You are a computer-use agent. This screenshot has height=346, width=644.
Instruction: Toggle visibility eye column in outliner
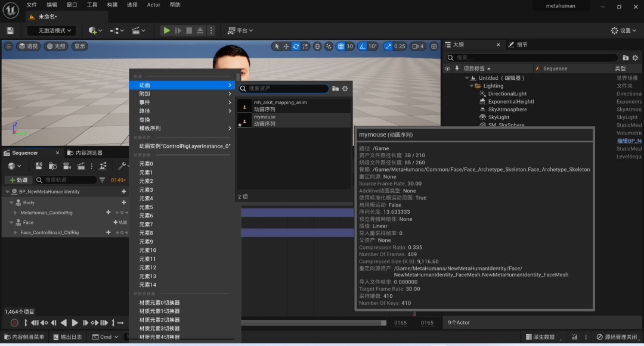click(x=447, y=68)
